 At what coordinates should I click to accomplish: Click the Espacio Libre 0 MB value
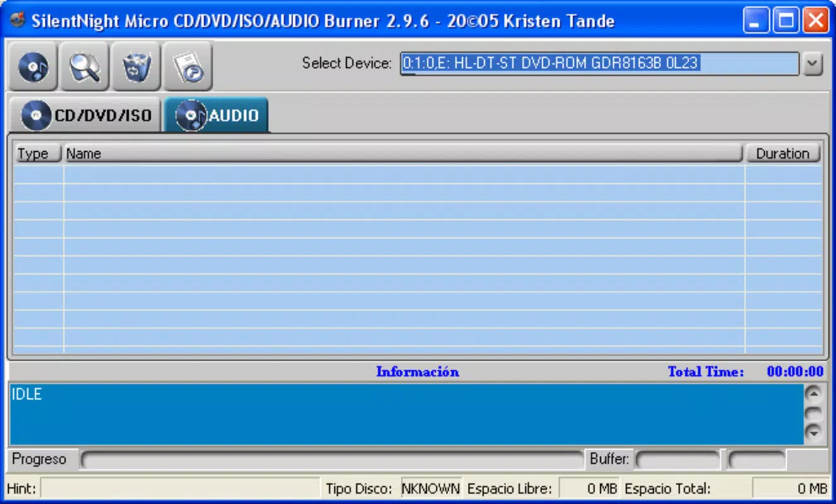(x=589, y=489)
